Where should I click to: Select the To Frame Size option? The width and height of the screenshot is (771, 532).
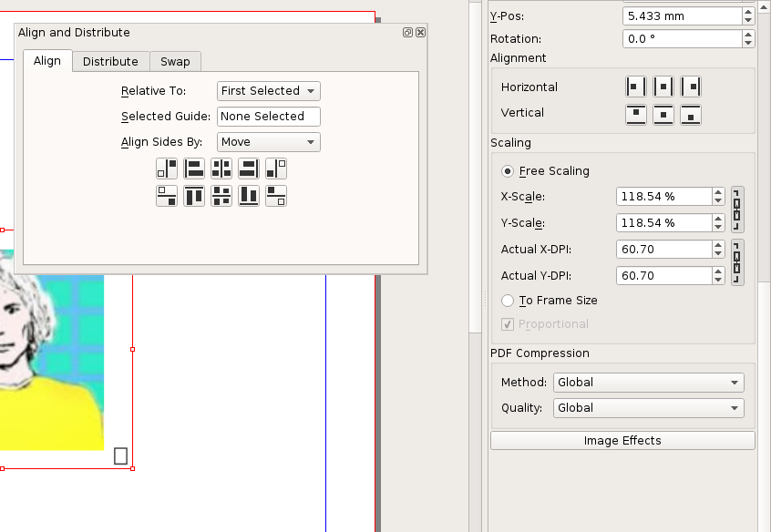(508, 301)
